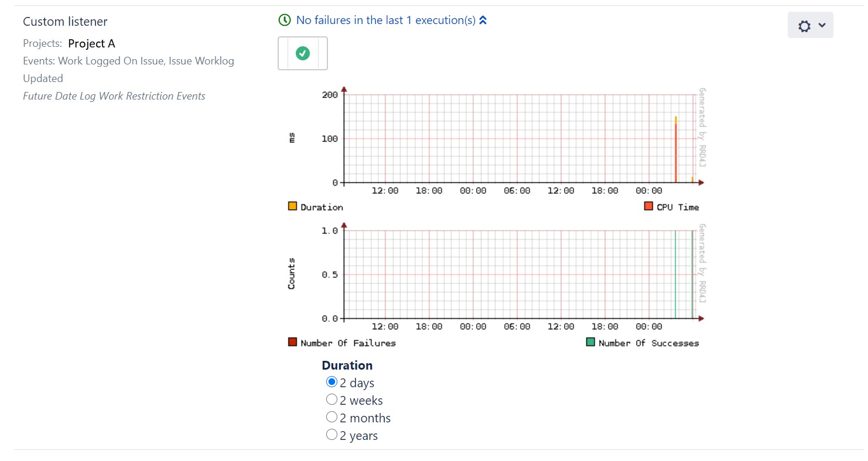
Task: Click the execution result status box
Action: pyautogui.click(x=302, y=53)
